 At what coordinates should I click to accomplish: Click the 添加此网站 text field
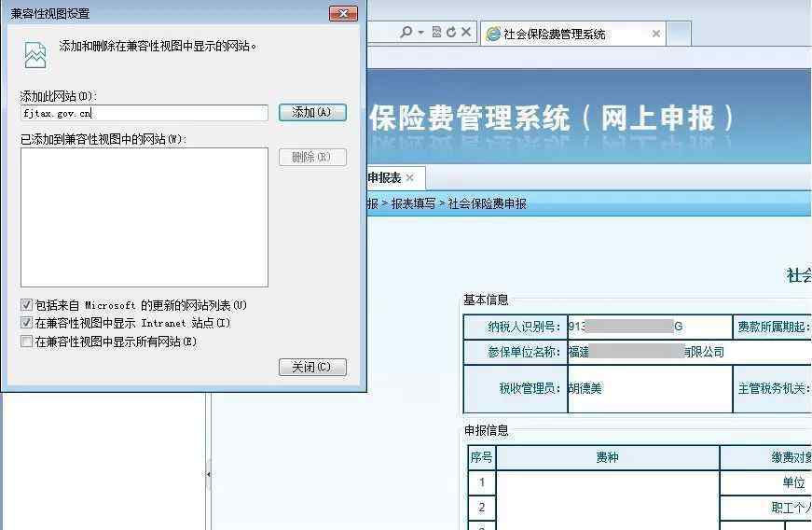click(x=144, y=113)
